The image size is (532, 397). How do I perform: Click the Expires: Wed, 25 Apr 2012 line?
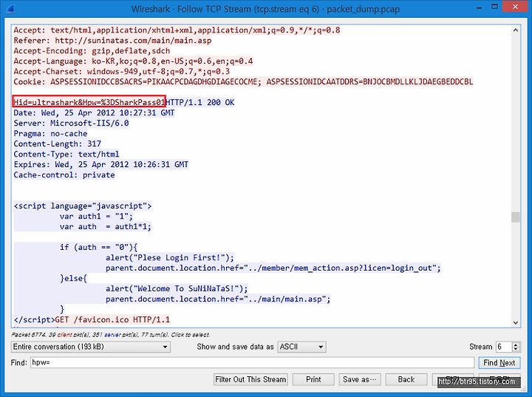100,164
